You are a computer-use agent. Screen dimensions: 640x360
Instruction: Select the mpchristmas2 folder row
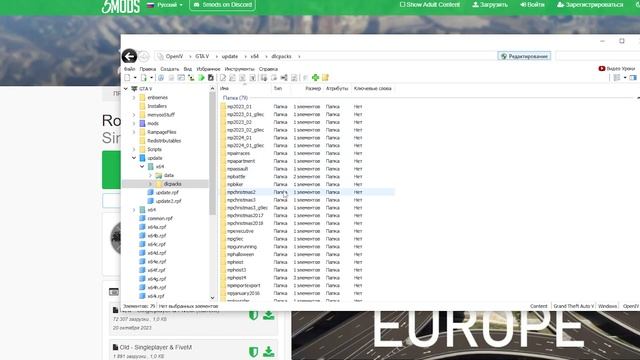coord(307,192)
